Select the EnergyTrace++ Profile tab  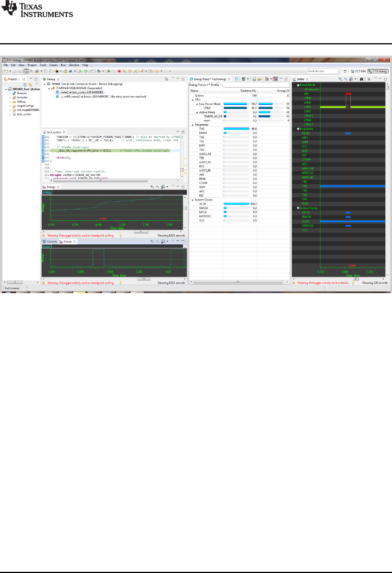[205, 85]
